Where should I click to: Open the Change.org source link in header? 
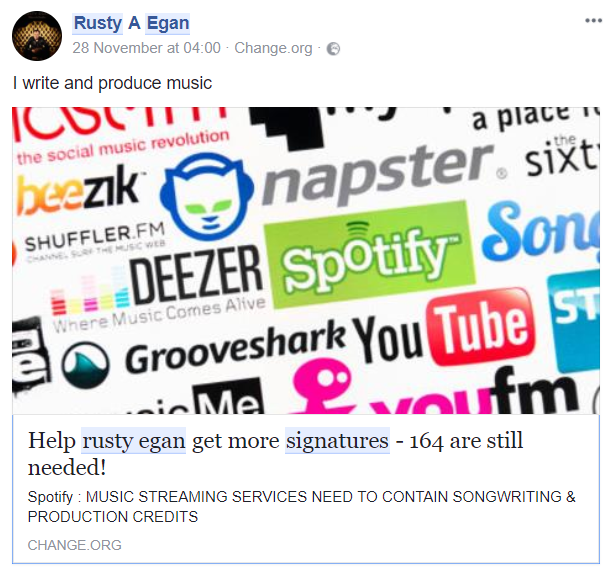(x=273, y=48)
